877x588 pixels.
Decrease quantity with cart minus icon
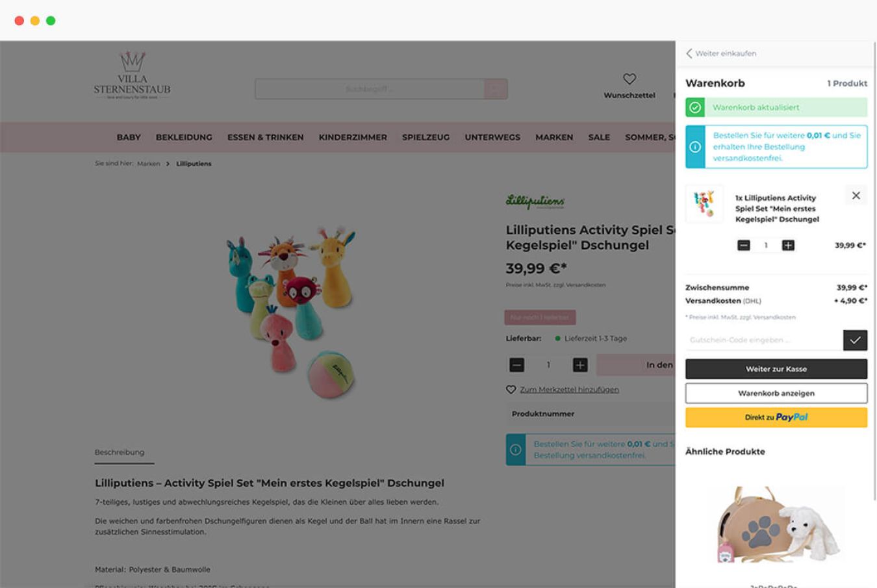744,245
